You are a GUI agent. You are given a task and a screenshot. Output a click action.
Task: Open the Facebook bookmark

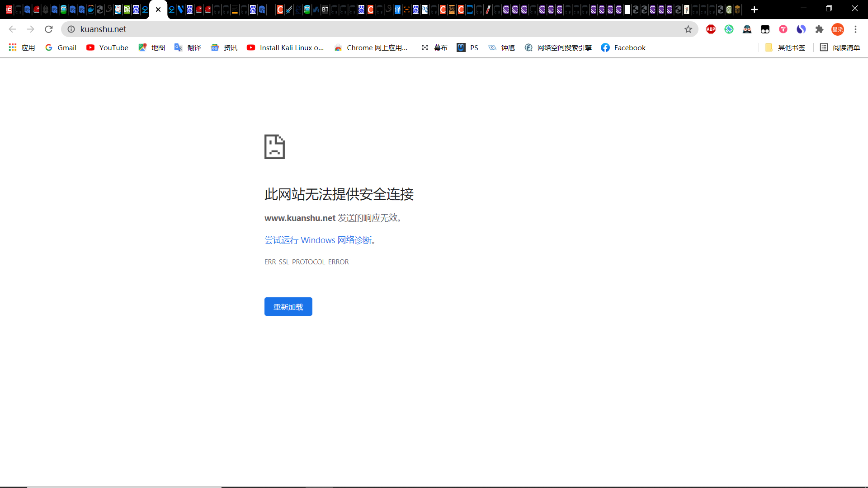[623, 47]
